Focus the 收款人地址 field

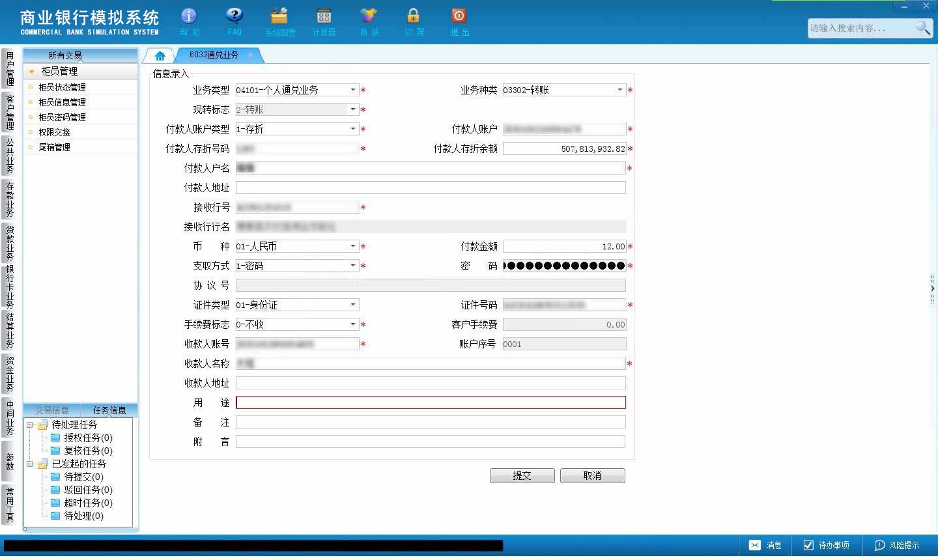click(x=431, y=383)
